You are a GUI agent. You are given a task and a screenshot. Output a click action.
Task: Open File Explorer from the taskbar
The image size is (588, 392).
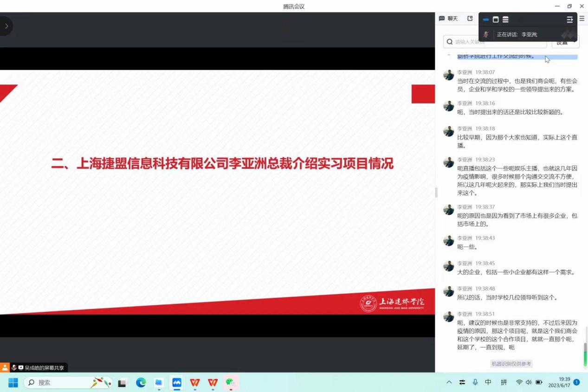(159, 383)
